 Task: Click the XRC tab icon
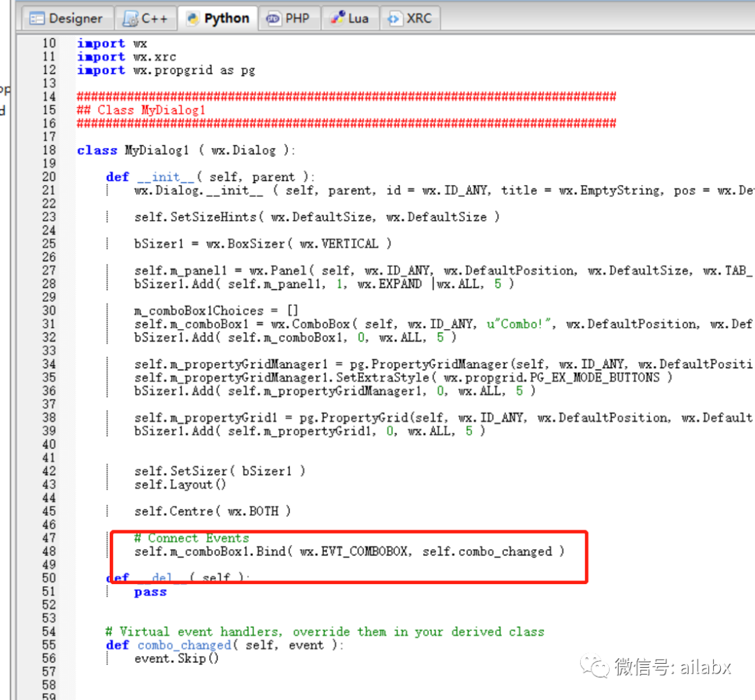[x=394, y=19]
